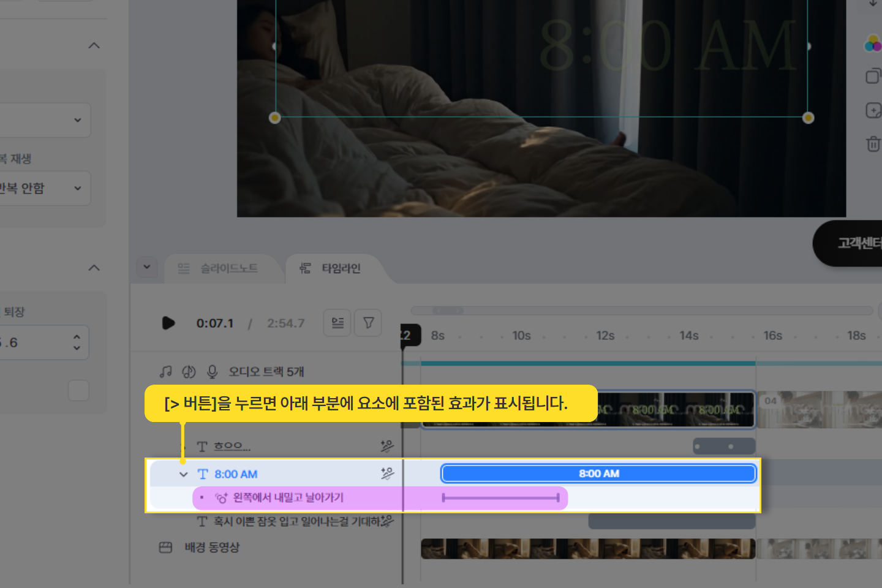The image size is (882, 588).
Task: Click the timeline play button
Action: pos(168,323)
